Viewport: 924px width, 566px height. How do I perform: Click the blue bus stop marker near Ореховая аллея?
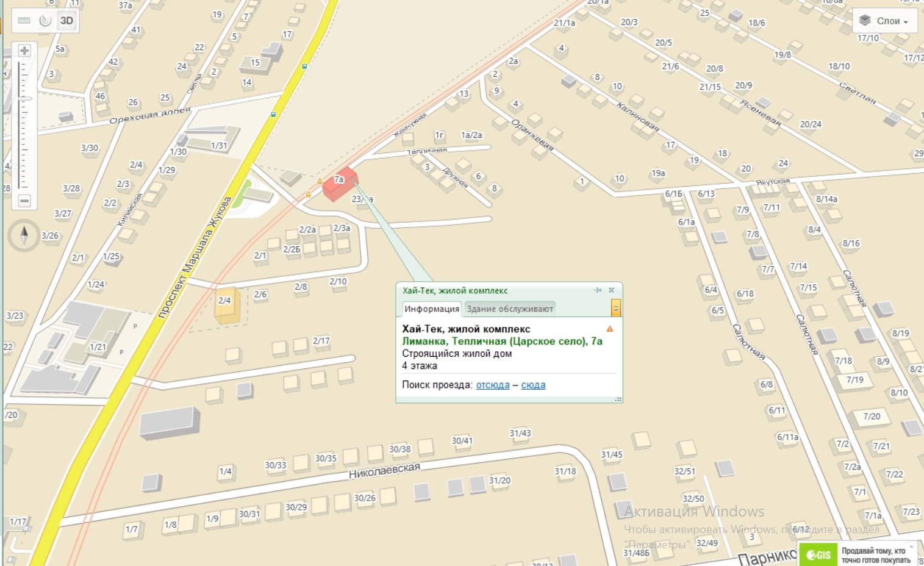point(273,114)
